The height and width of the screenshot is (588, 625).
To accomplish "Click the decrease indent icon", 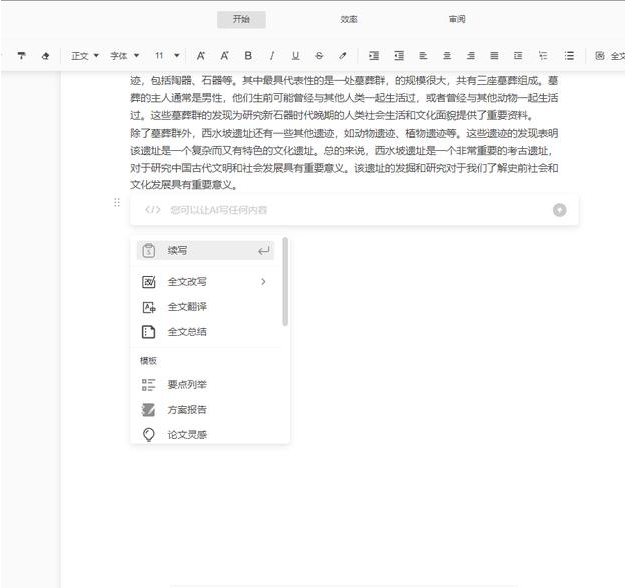I will click(399, 56).
